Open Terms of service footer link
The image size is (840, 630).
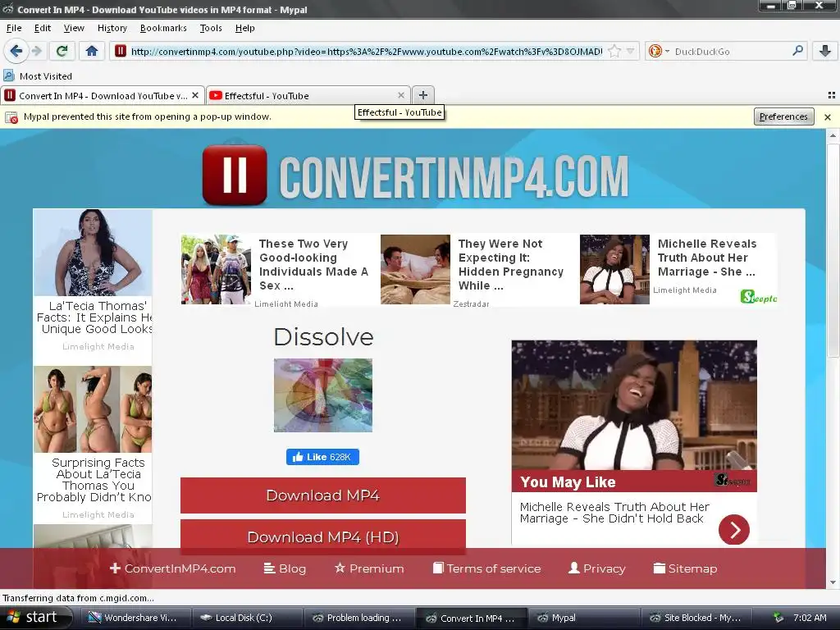[x=487, y=568]
